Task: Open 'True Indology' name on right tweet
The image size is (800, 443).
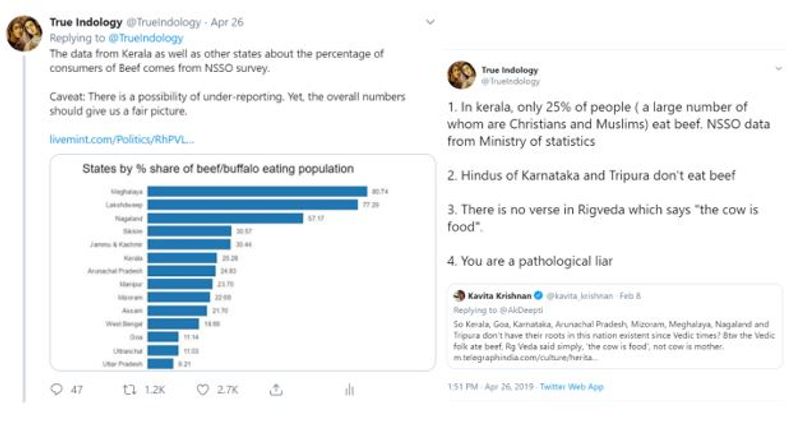Action: click(x=510, y=70)
